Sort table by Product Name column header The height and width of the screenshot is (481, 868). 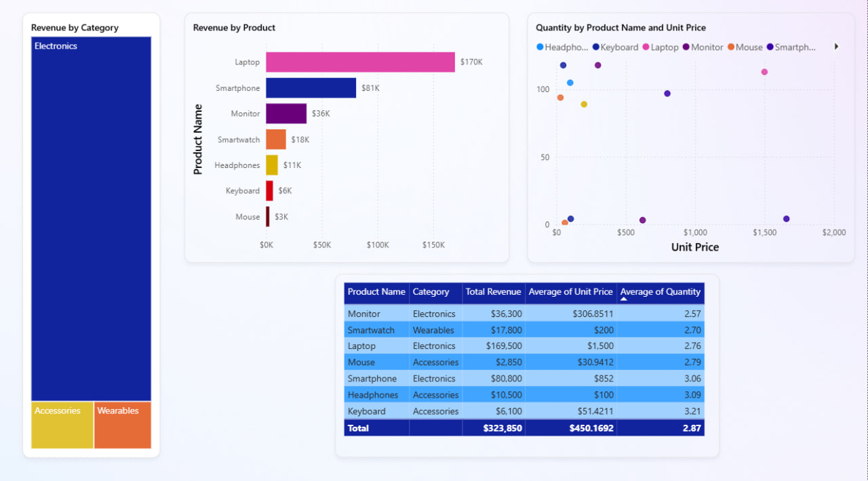(x=376, y=292)
